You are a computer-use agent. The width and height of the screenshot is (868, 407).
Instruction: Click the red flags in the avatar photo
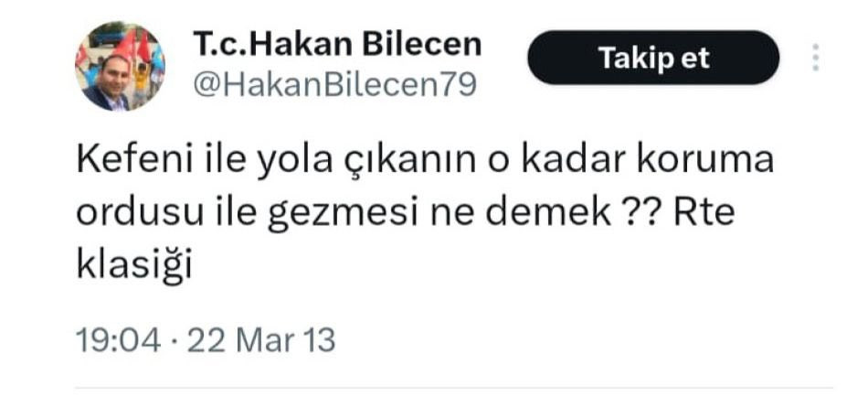point(132,47)
